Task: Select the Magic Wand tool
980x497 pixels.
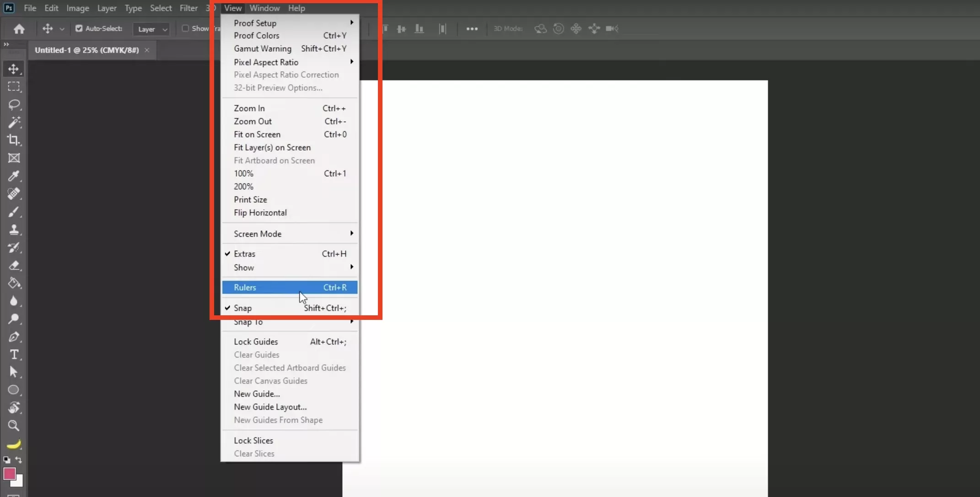Action: (x=14, y=122)
